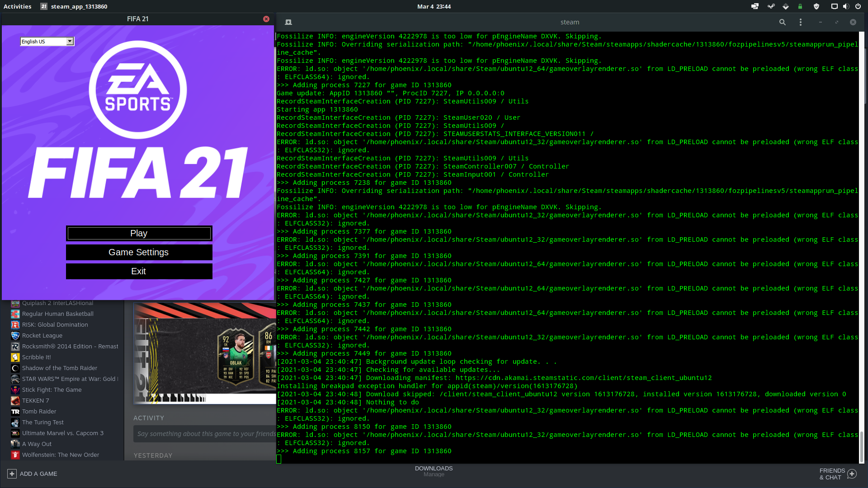The height and width of the screenshot is (488, 868).
Task: Click new tab icon in steam terminal
Action: [288, 22]
